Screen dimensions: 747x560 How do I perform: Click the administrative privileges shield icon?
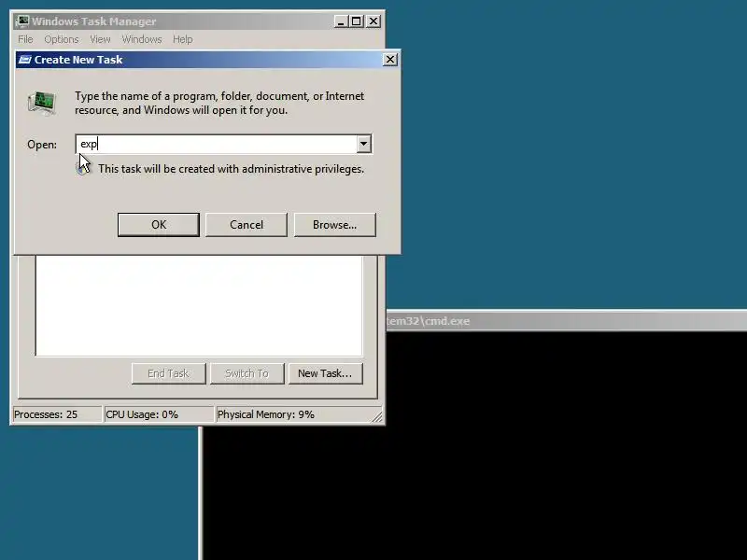tap(82, 169)
